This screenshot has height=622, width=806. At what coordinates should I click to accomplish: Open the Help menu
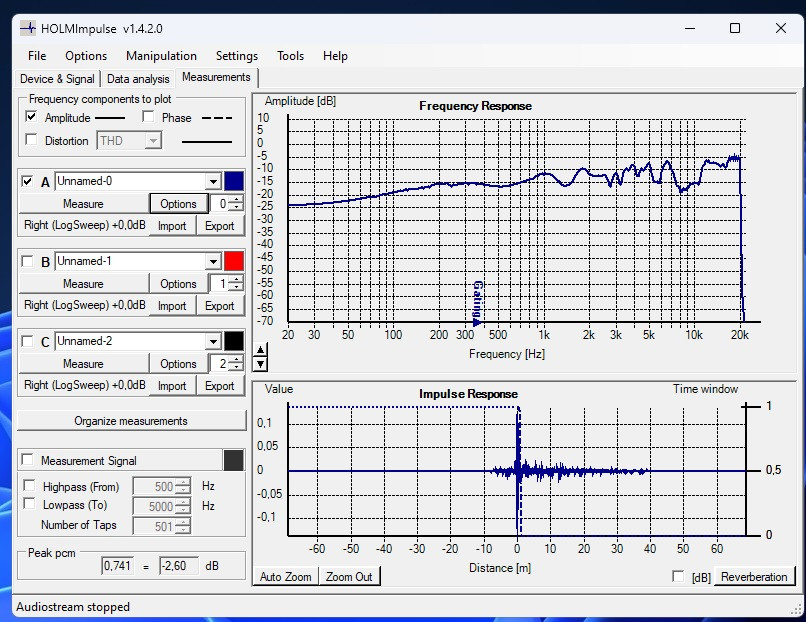coord(335,56)
